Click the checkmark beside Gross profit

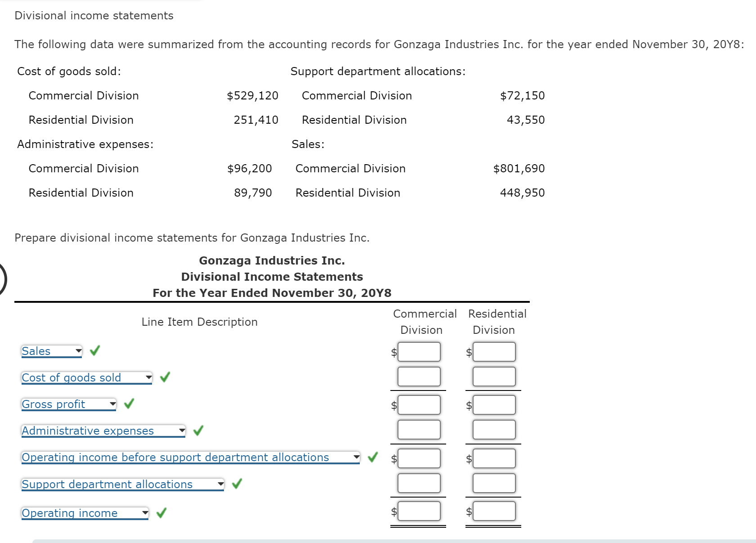(x=129, y=404)
